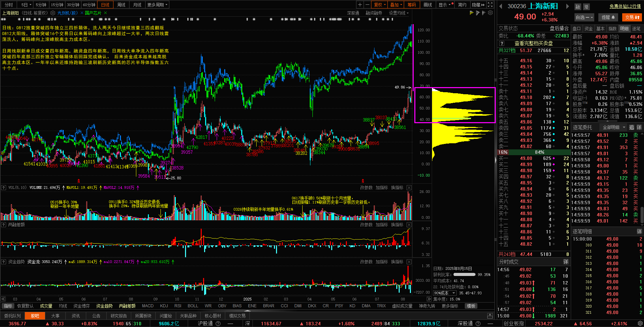Open 免费体验L2行情 link
The image size is (644, 327).
[x=625, y=6]
